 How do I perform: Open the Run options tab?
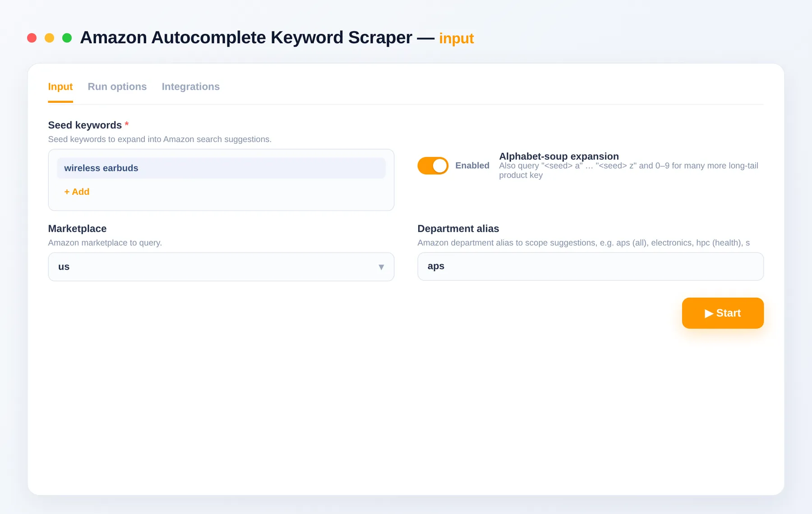117,87
